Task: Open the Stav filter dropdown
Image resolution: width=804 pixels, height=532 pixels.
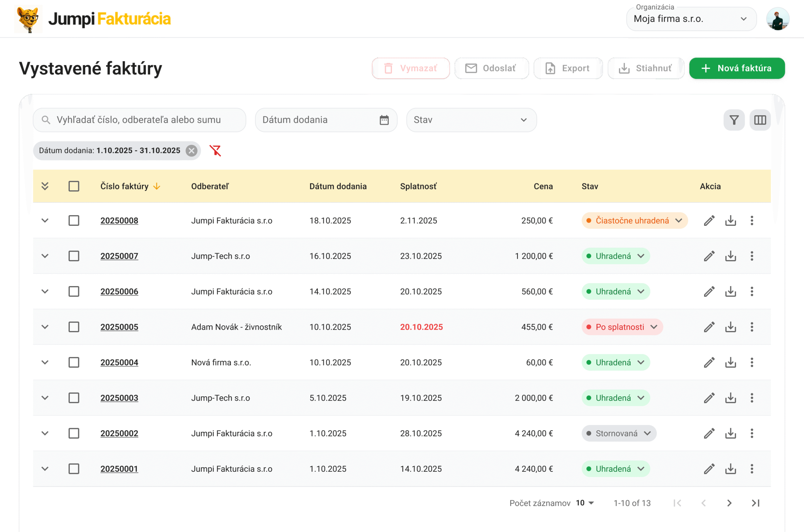Action: coord(471,120)
